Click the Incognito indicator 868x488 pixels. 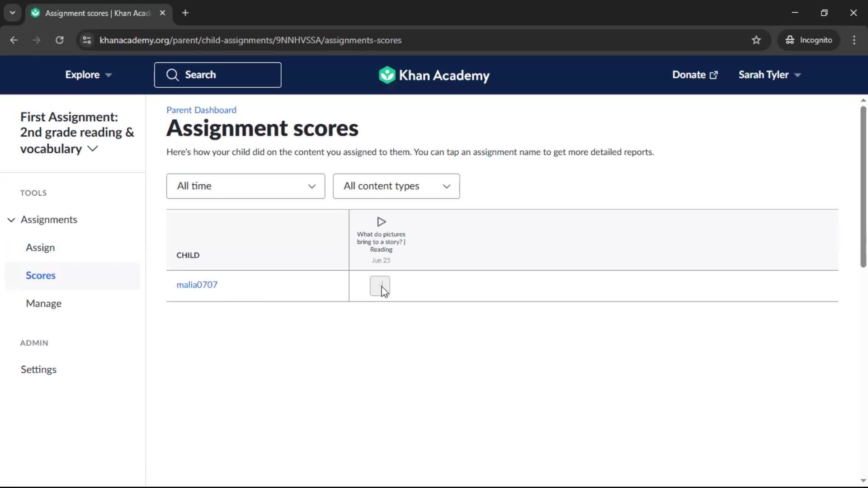pos(808,40)
